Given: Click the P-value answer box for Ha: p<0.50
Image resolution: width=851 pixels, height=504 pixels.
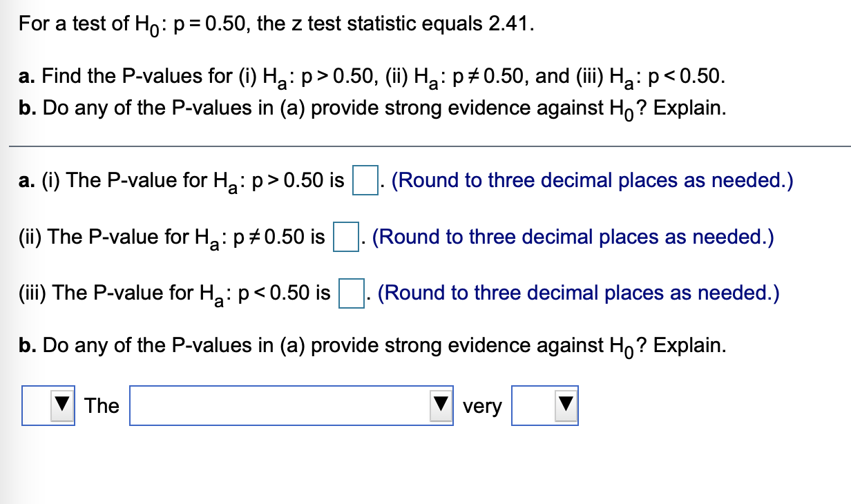Looking at the screenshot, I should coord(352,294).
